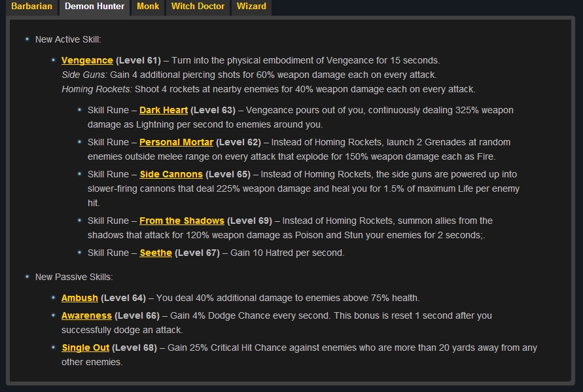Follow the Side Cannons link

click(x=171, y=174)
